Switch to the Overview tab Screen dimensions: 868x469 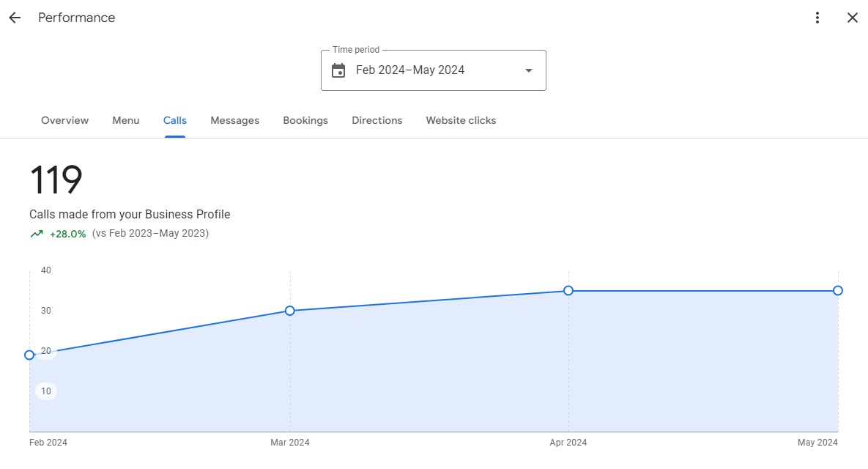point(64,120)
